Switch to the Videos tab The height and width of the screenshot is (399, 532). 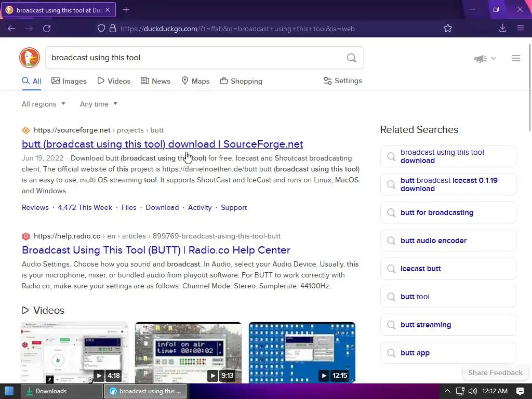click(114, 81)
